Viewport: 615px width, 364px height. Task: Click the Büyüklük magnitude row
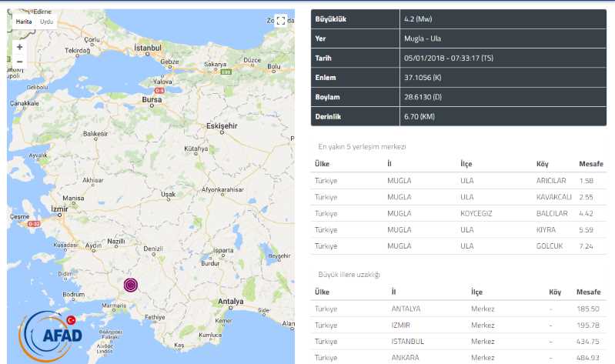pos(457,18)
